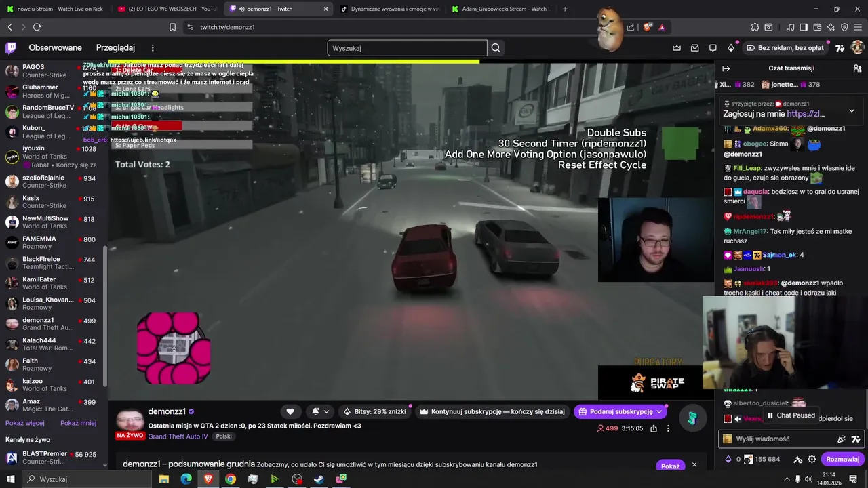Image resolution: width=868 pixels, height=488 pixels.
Task: Click Windows taskbar search box
Action: [88, 479]
